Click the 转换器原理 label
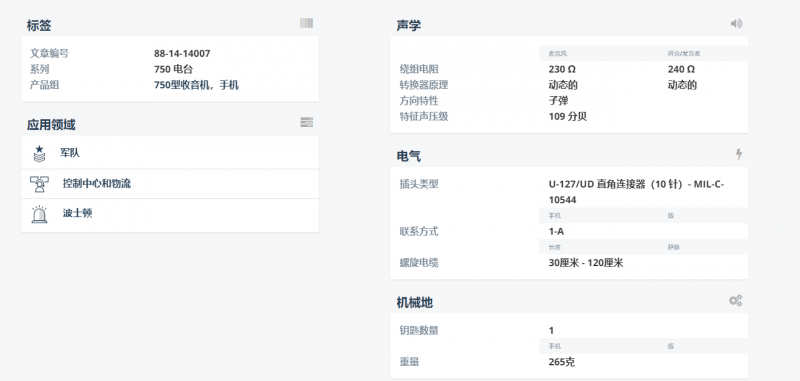The image size is (800, 381). [x=424, y=85]
